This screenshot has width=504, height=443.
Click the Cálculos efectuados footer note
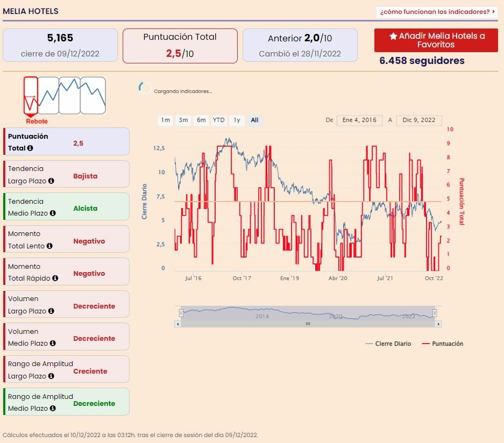point(130,435)
